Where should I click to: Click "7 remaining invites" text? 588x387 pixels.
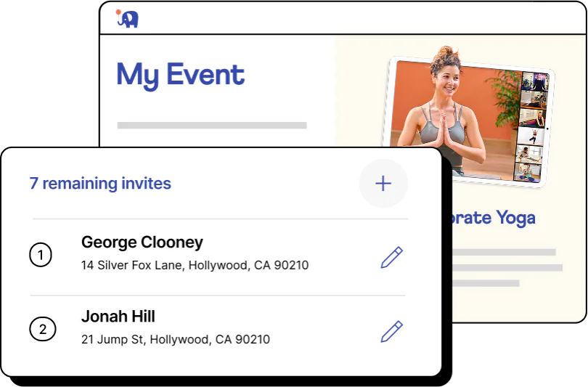click(100, 184)
